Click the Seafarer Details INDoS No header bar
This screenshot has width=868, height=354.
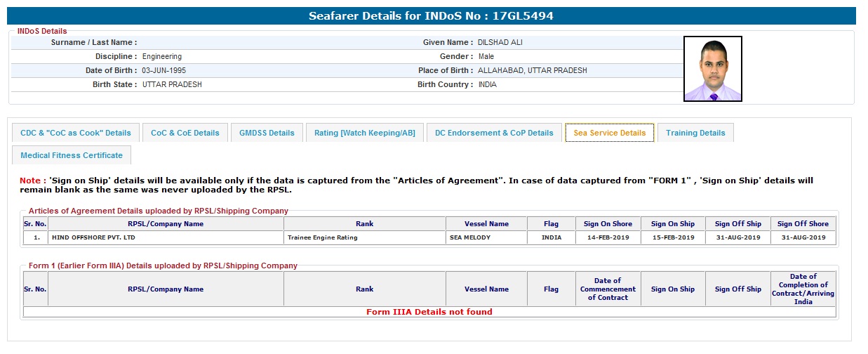431,15
